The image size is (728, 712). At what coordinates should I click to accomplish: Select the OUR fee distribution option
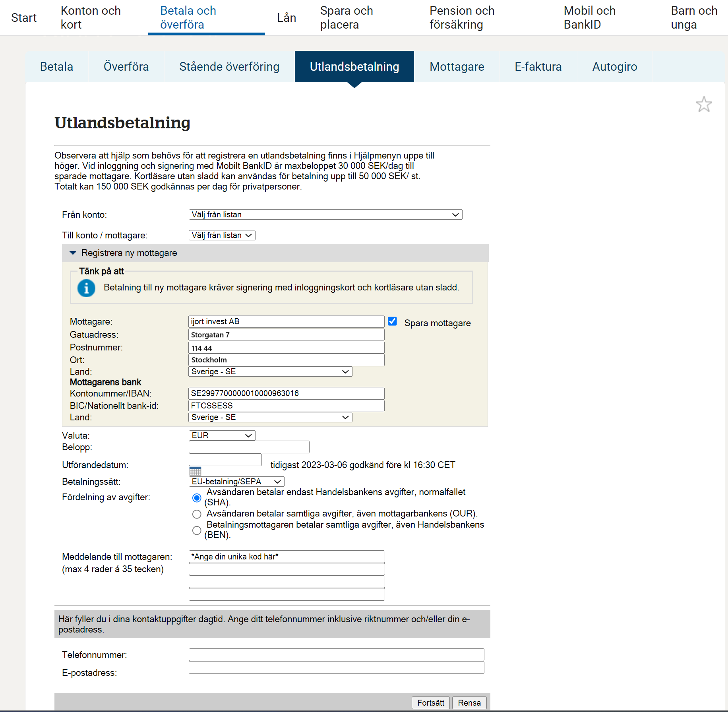click(197, 514)
